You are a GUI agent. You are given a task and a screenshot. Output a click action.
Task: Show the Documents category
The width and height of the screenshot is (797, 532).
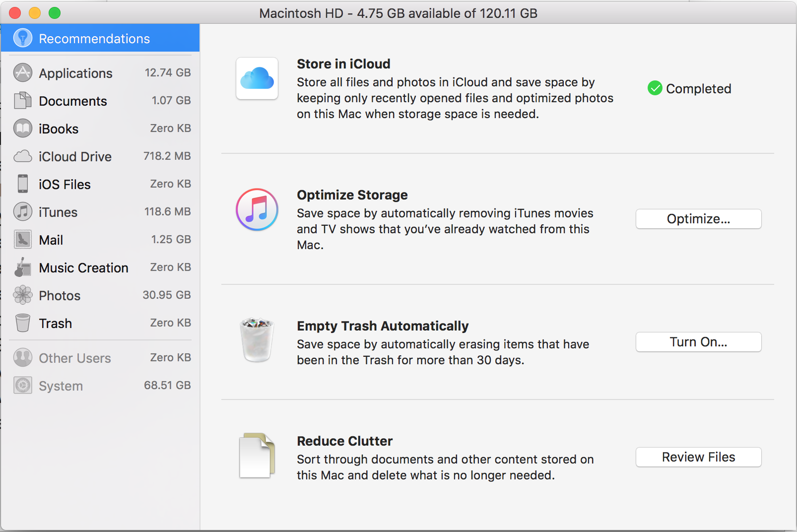tap(100, 101)
